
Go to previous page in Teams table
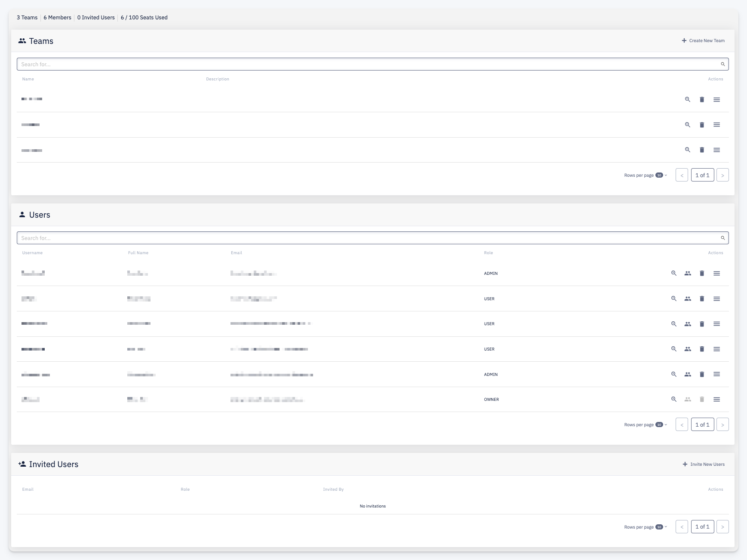click(682, 175)
